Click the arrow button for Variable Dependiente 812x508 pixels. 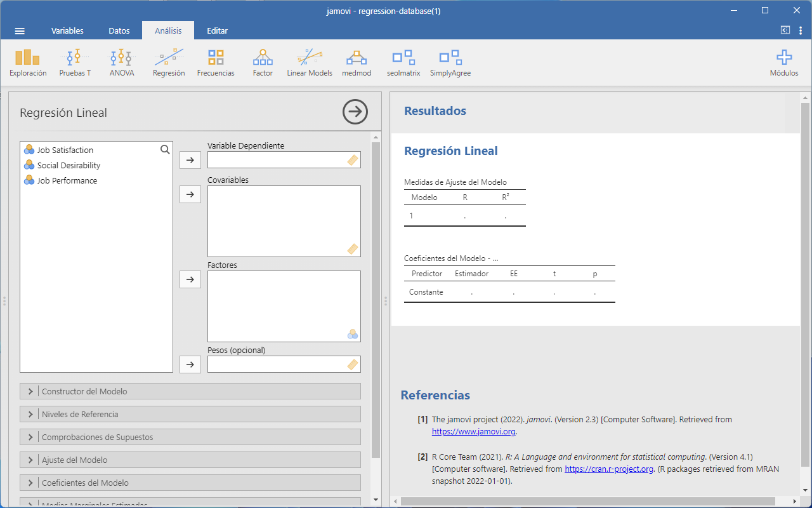pyautogui.click(x=190, y=160)
